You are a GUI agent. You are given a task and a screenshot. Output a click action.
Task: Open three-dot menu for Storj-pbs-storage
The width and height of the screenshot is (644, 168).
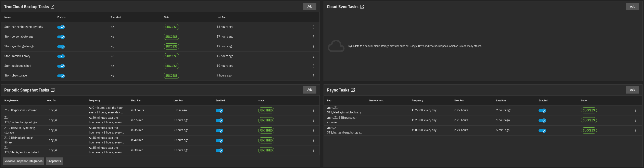coord(313,76)
